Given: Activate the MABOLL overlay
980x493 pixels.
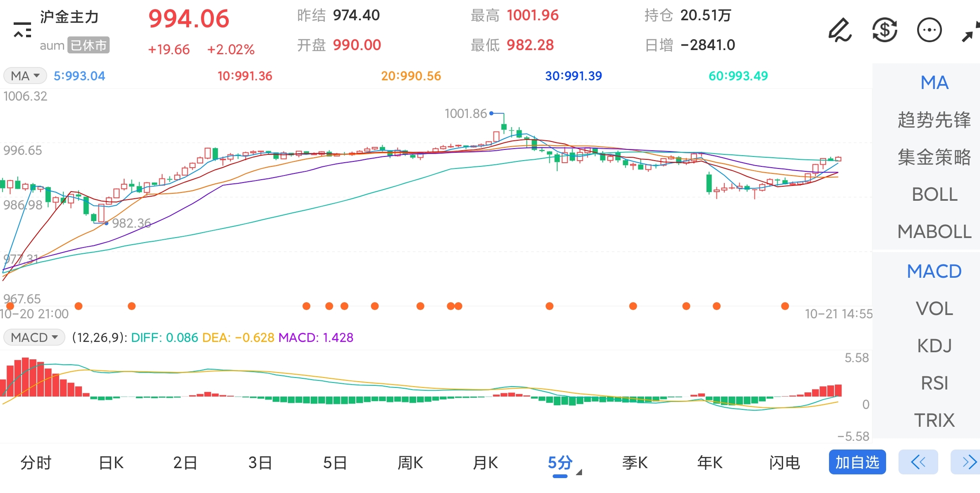Looking at the screenshot, I should [934, 231].
